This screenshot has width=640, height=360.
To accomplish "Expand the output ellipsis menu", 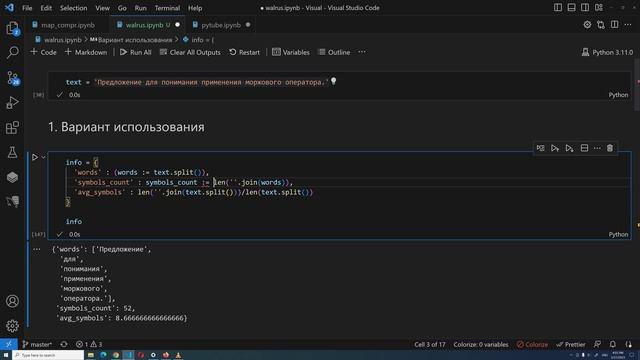I will (37, 249).
